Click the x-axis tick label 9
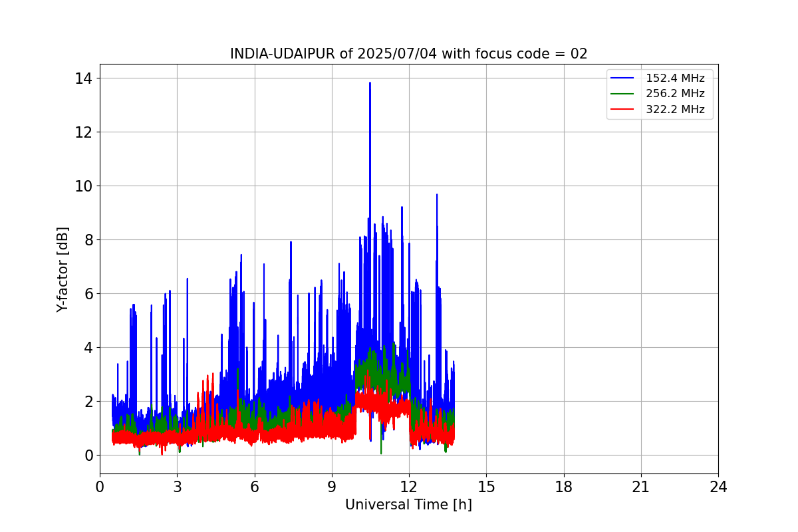798x532 pixels. 332,486
